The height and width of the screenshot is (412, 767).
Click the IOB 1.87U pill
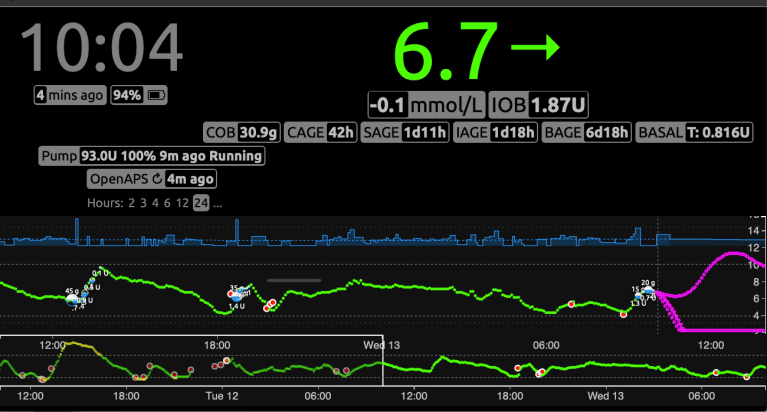538,105
